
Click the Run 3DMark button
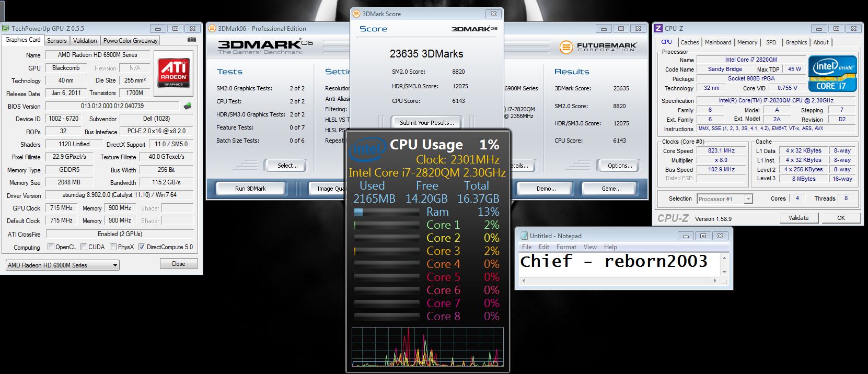[x=250, y=189]
